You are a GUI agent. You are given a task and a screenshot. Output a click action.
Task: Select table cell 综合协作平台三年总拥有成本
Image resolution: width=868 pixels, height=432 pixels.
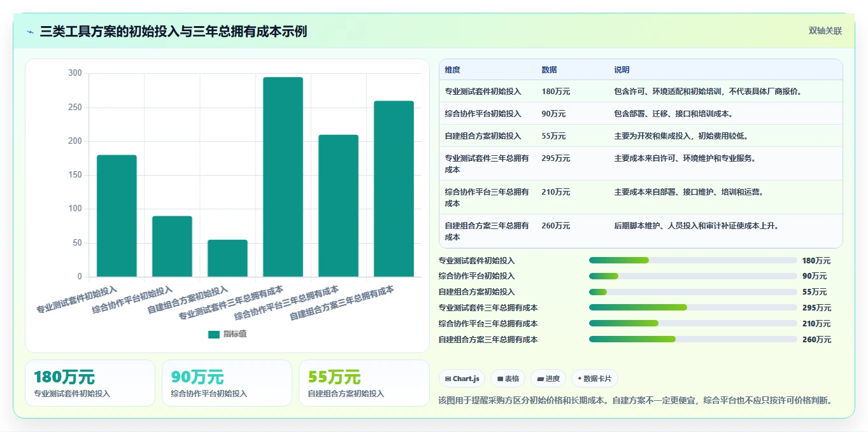click(487, 197)
